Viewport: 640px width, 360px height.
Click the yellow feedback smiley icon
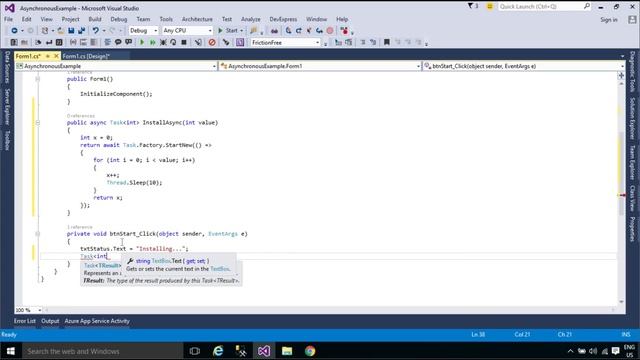(x=489, y=7)
